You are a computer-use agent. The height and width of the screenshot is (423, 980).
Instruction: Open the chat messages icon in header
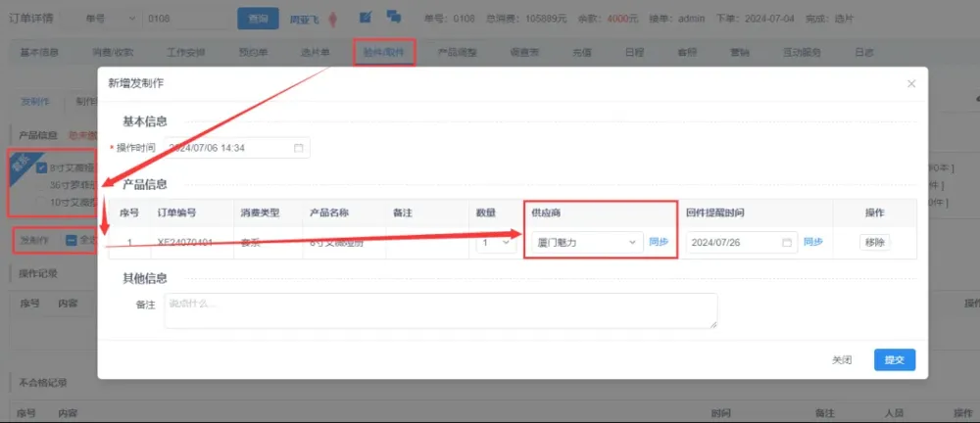393,18
